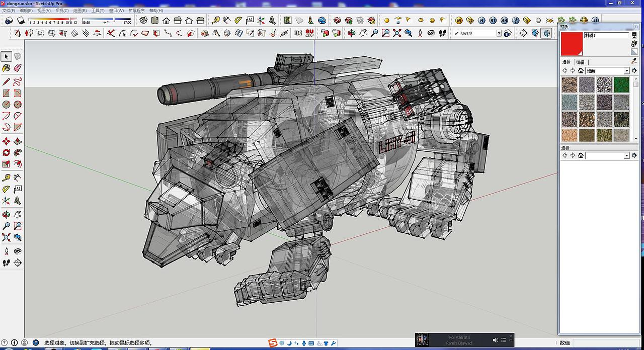The image size is (644, 350).
Task: Pick the Offset tool
Action: point(18,164)
